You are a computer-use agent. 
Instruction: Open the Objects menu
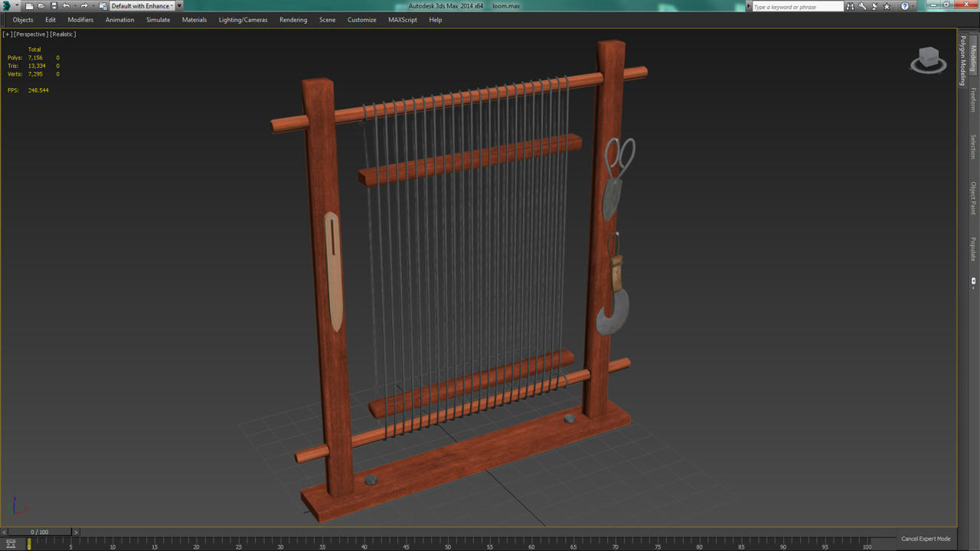pos(23,20)
